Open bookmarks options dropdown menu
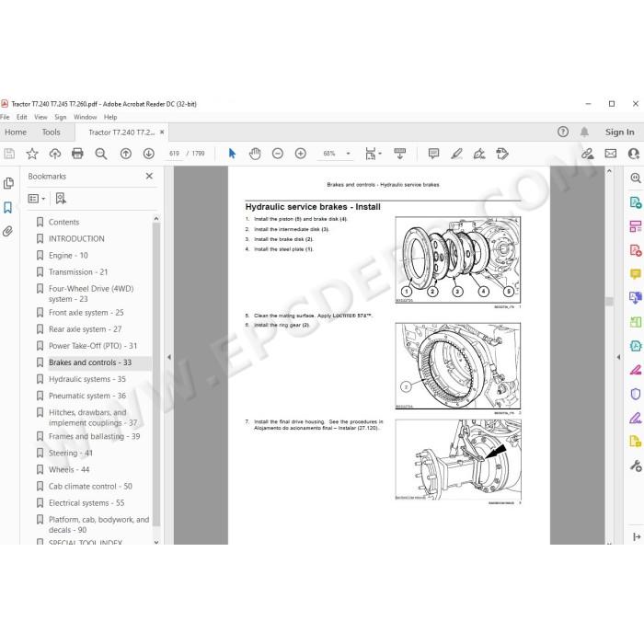Screen dimensions: 644x644 pyautogui.click(x=37, y=199)
